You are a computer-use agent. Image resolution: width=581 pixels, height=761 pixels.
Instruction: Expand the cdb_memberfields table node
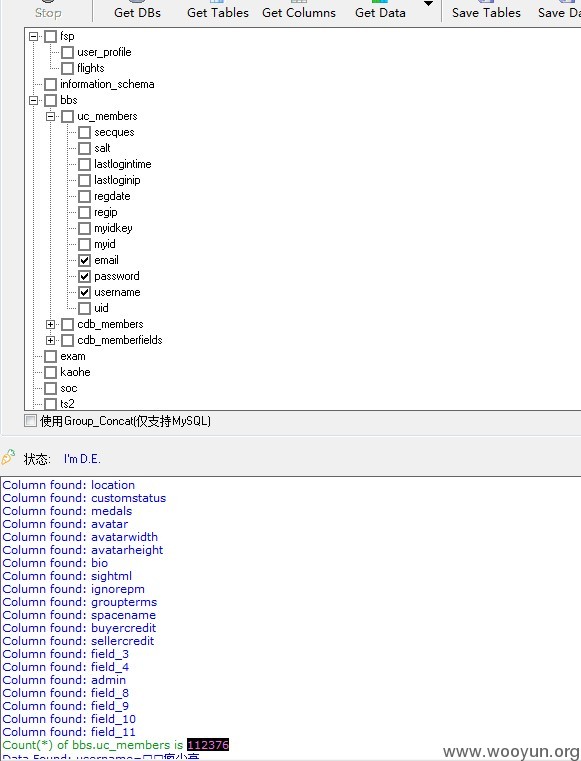50,340
